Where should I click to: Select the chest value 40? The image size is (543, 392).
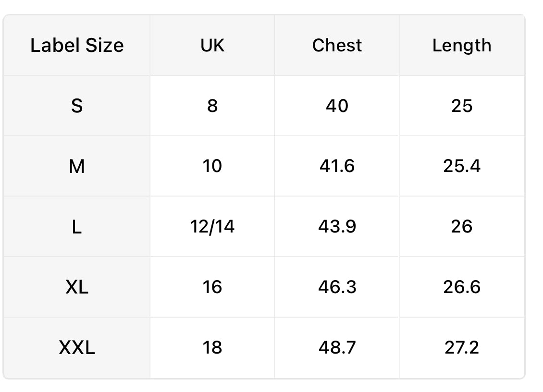[x=337, y=106]
